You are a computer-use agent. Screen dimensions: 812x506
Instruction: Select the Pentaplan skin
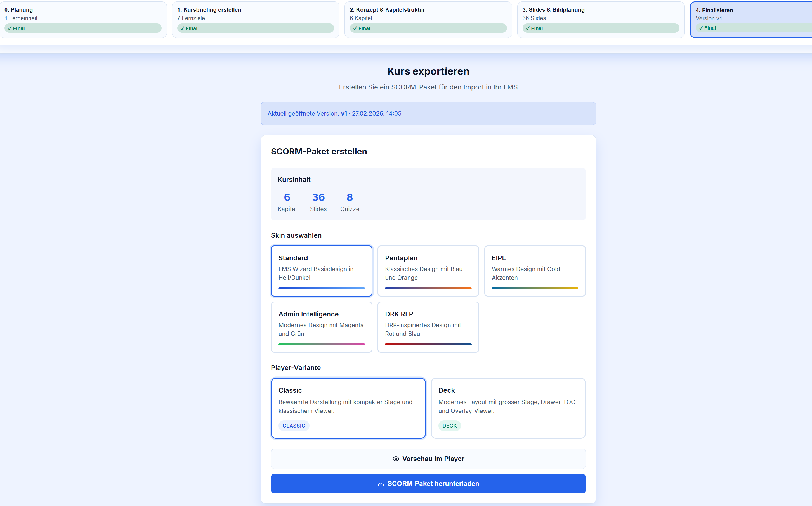(428, 270)
